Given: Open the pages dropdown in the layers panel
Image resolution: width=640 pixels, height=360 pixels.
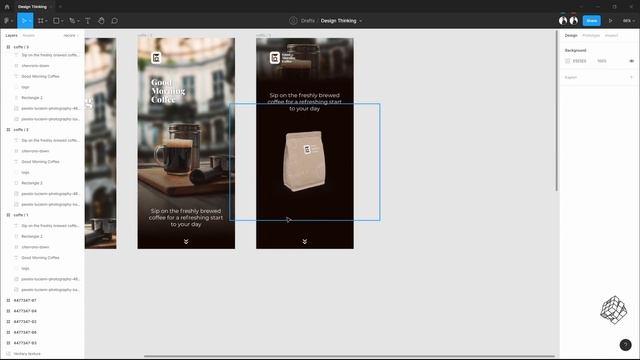Looking at the screenshot, I should click(x=71, y=36).
